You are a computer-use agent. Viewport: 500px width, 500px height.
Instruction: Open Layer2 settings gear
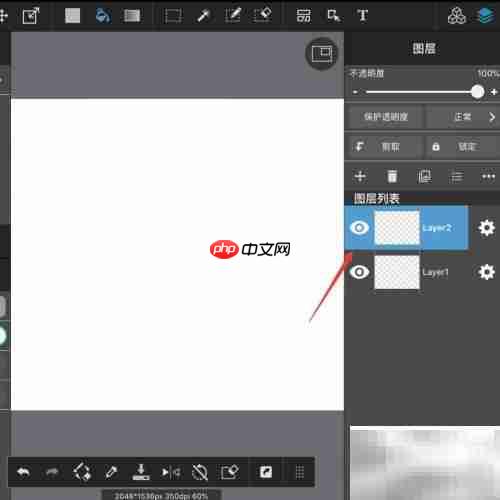pyautogui.click(x=486, y=228)
